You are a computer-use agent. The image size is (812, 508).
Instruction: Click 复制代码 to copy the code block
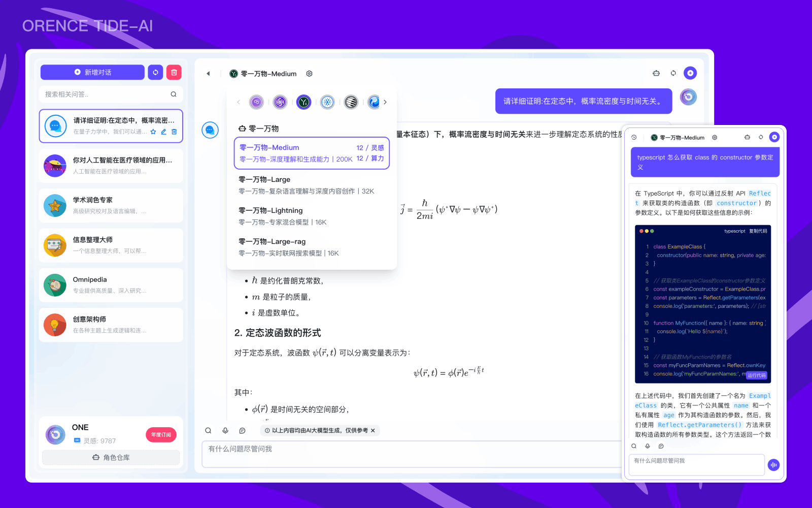[758, 231]
